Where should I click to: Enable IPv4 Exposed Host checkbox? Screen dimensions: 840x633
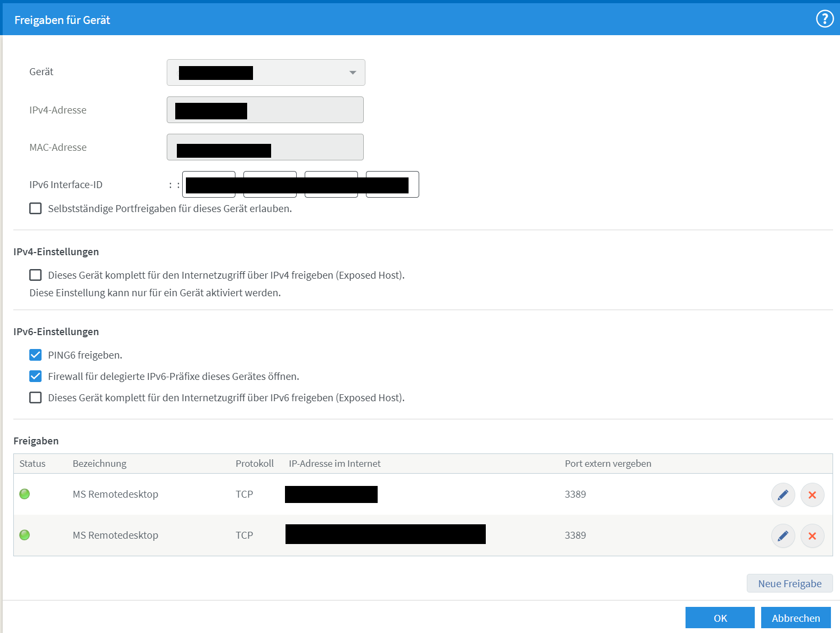[36, 275]
